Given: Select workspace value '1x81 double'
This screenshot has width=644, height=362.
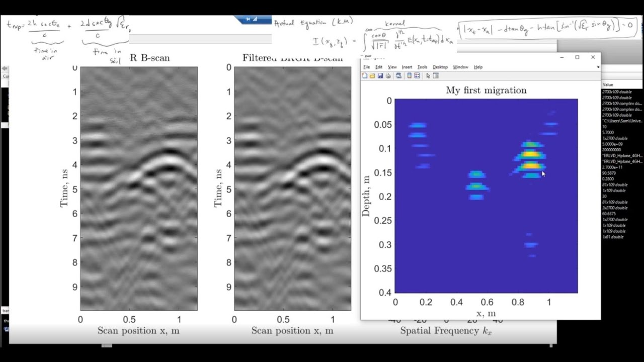Looking at the screenshot, I should click(613, 236).
